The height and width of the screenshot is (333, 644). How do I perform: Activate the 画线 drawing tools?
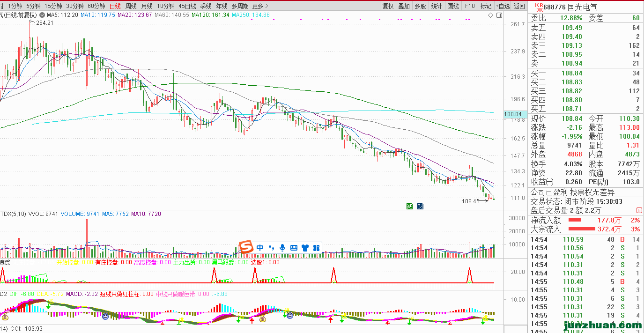pos(453,6)
